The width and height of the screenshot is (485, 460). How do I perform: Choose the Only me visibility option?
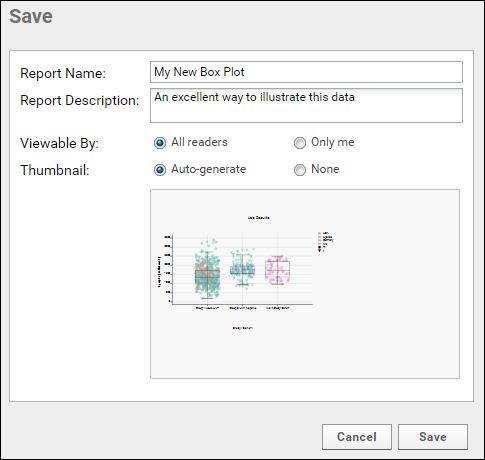[300, 143]
